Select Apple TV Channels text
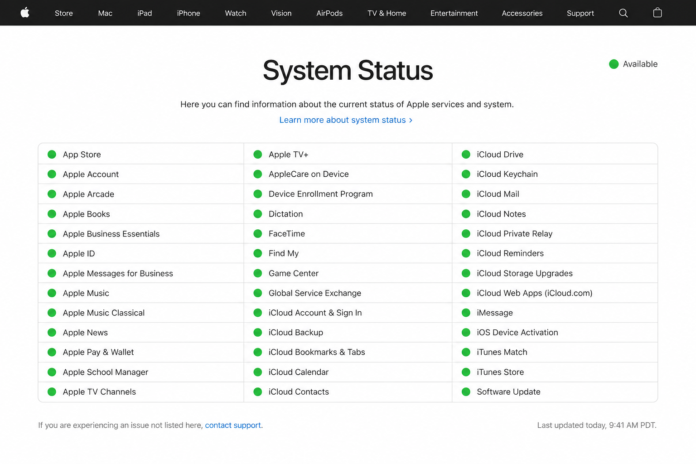This screenshot has height=464, width=696. coord(99,392)
